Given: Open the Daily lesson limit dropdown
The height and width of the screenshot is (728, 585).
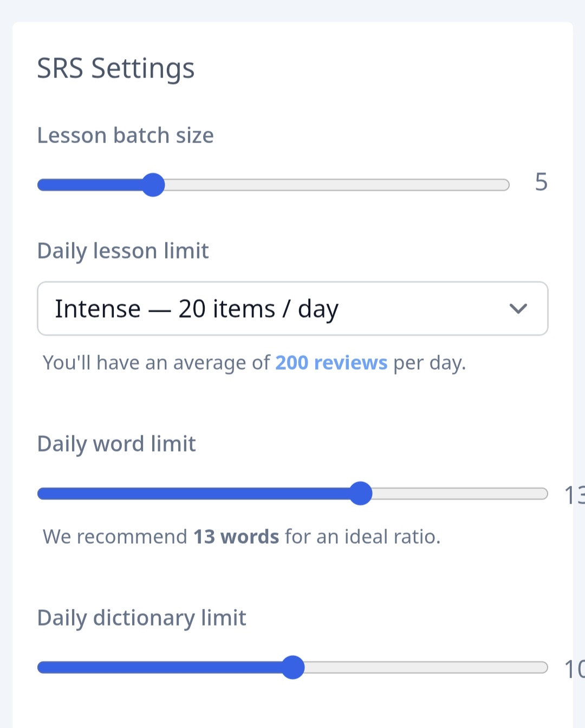Looking at the screenshot, I should coord(292,308).
